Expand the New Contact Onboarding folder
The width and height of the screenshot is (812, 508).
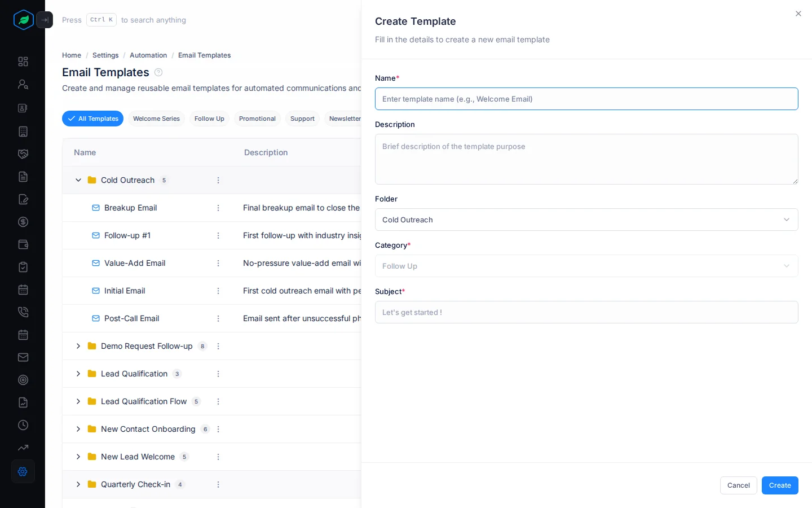coord(78,429)
